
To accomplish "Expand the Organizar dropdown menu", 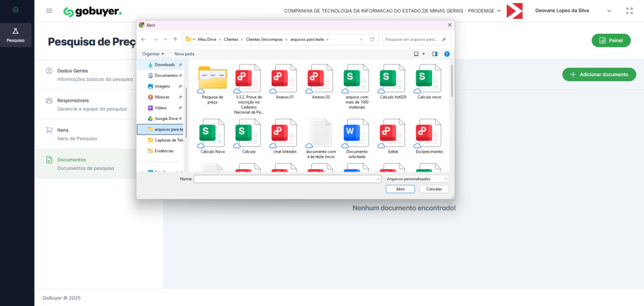I will 153,54.
